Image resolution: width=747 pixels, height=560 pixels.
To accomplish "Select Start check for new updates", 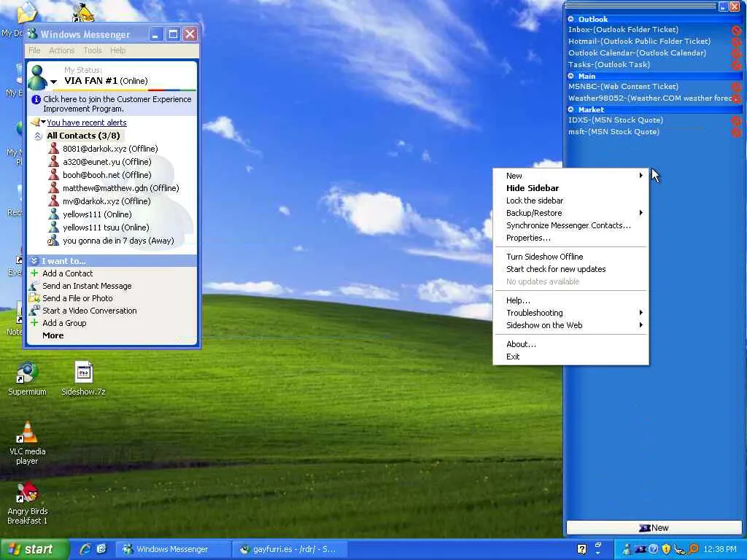I will pos(570,269).
